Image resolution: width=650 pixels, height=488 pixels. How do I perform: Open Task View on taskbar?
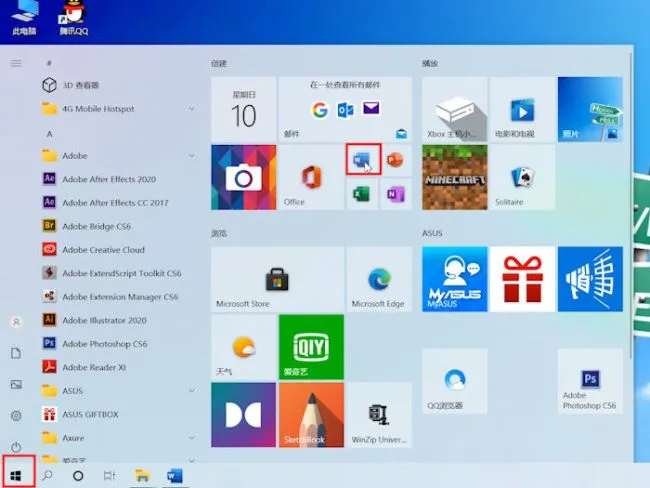click(109, 476)
